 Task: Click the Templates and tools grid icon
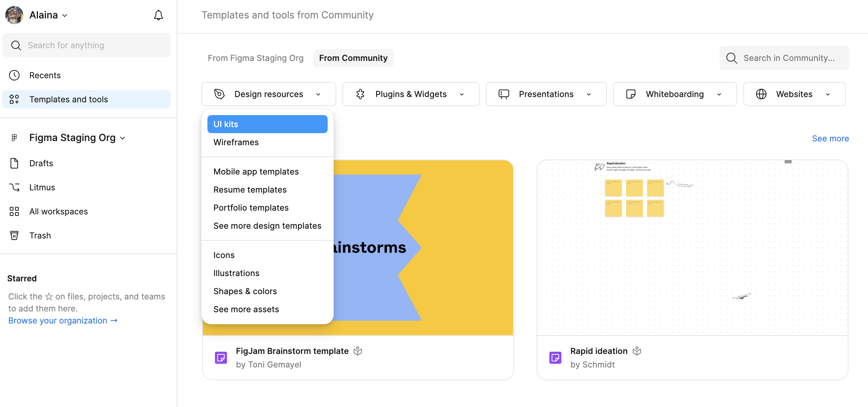click(x=14, y=99)
